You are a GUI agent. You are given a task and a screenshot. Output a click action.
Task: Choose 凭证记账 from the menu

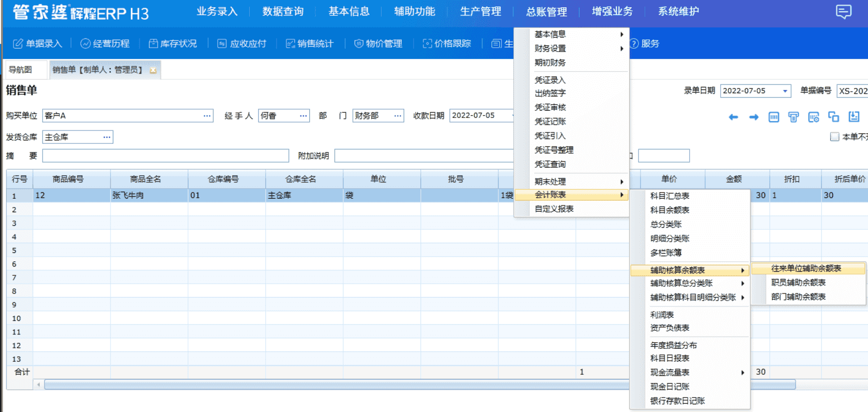point(571,121)
